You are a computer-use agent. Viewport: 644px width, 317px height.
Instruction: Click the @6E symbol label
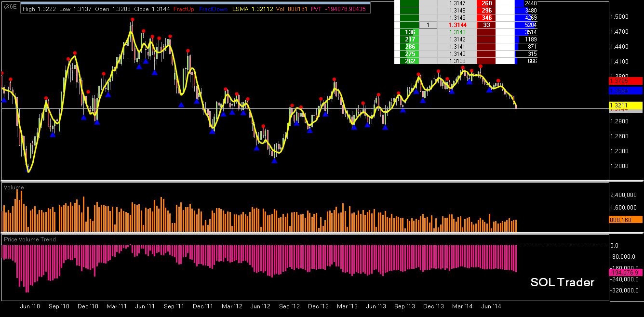click(x=10, y=7)
